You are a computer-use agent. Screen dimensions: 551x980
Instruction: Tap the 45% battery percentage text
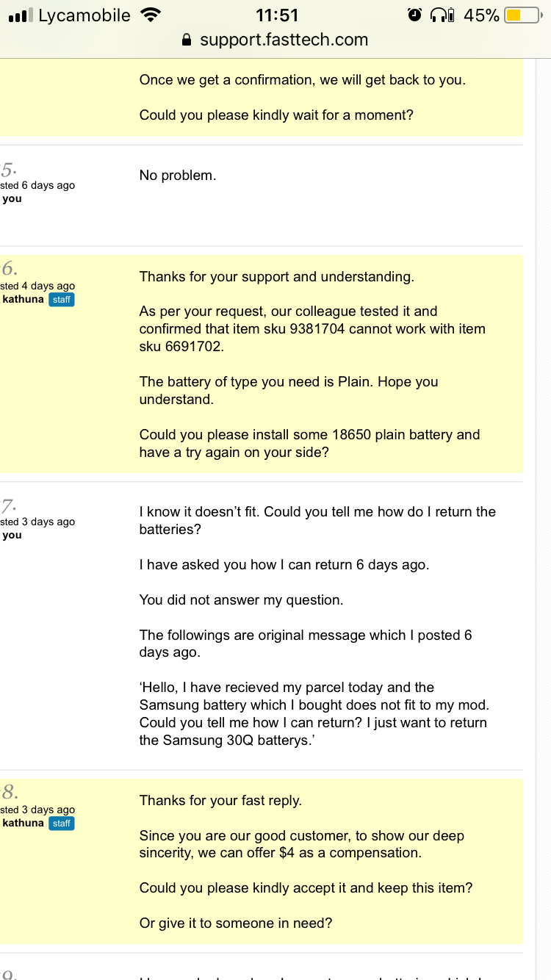click(481, 15)
